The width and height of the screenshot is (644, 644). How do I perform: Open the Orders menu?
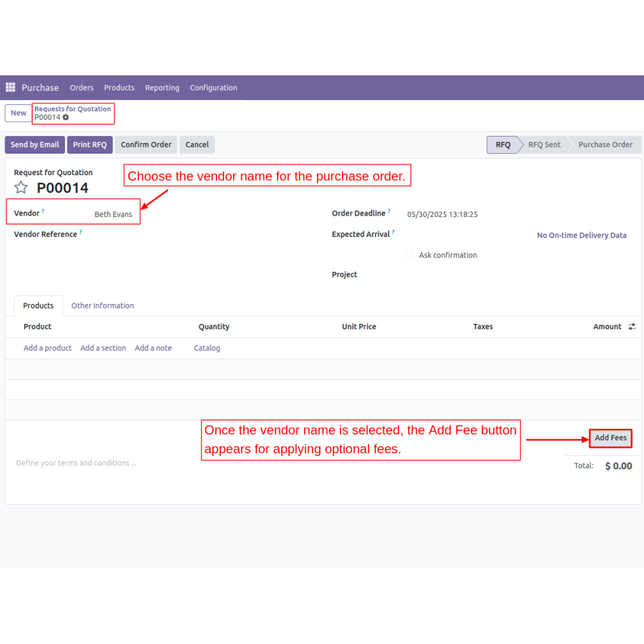coord(82,88)
